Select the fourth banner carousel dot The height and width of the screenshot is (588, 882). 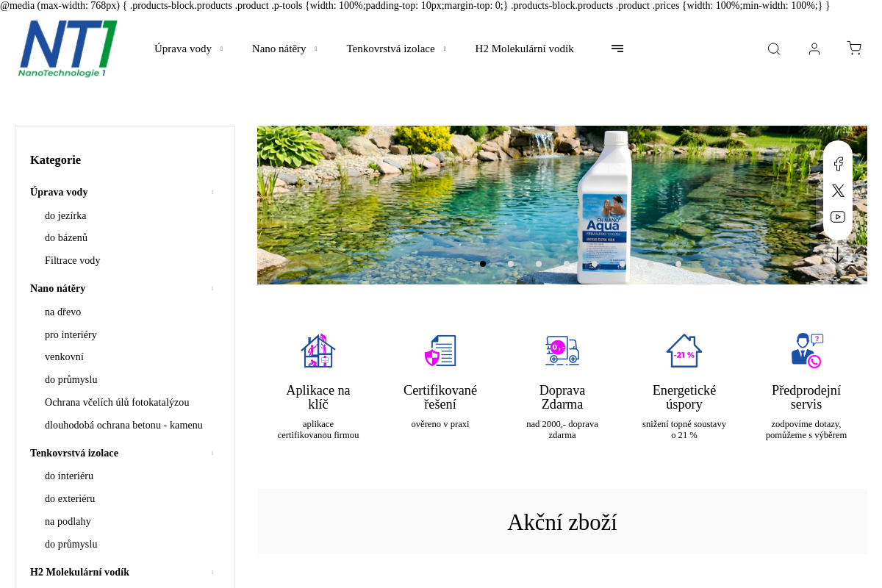click(x=567, y=264)
